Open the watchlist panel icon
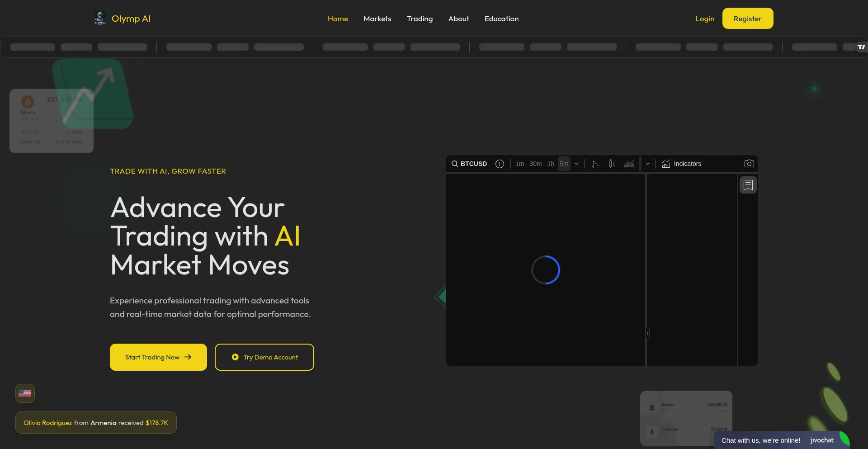Screen dimensions: 868x449 click(x=748, y=185)
